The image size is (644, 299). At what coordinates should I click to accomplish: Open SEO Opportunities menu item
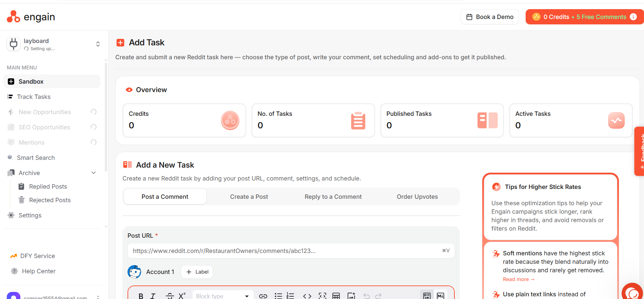[x=52, y=127]
